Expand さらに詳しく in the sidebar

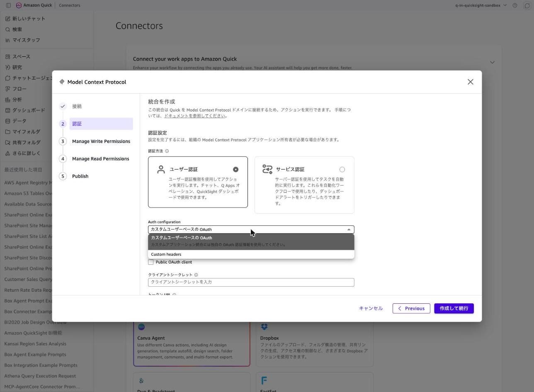point(23,153)
